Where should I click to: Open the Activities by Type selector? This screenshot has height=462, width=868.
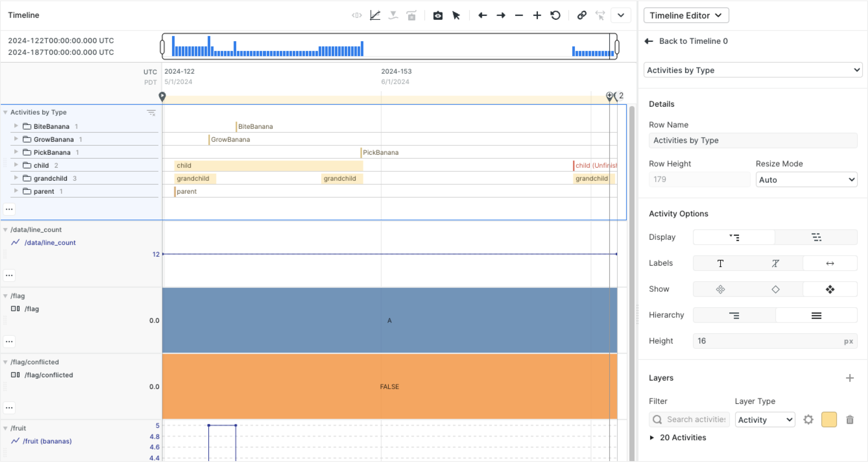point(753,70)
